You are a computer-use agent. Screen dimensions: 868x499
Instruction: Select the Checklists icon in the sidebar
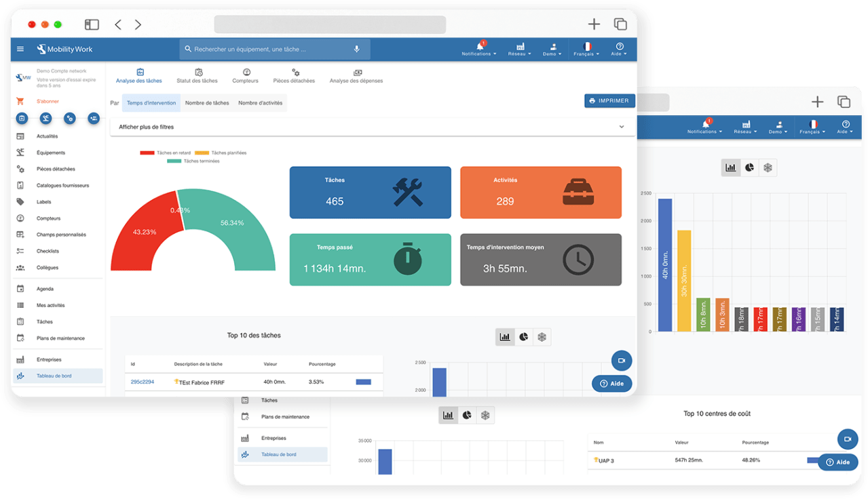click(x=22, y=250)
